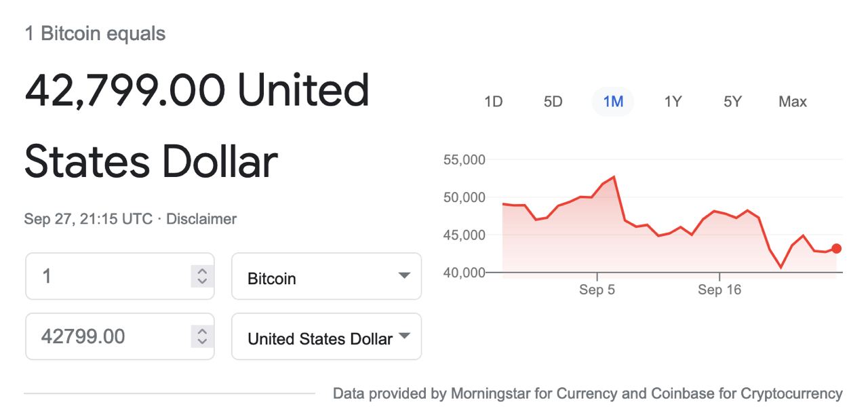Click the stepper arrows in the 42799.00 dollar field

click(201, 336)
